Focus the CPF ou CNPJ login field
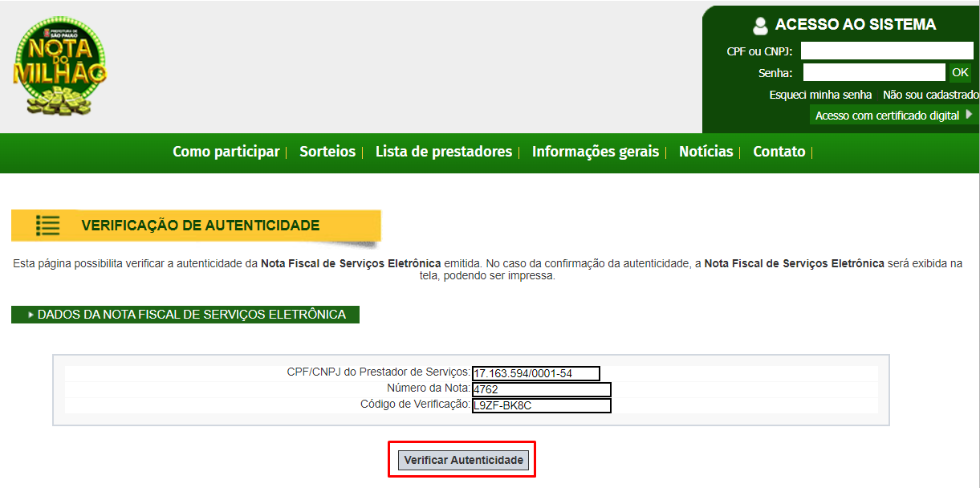The width and height of the screenshot is (980, 488). tap(886, 51)
